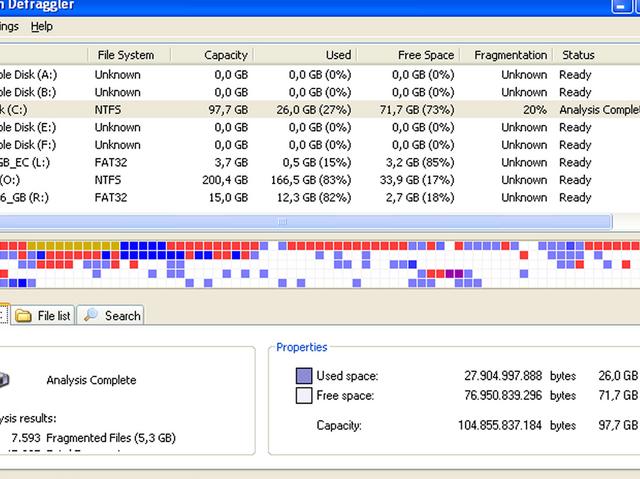Select the (O:) NTFS drive row
The width and height of the screenshot is (640, 479).
point(320,180)
